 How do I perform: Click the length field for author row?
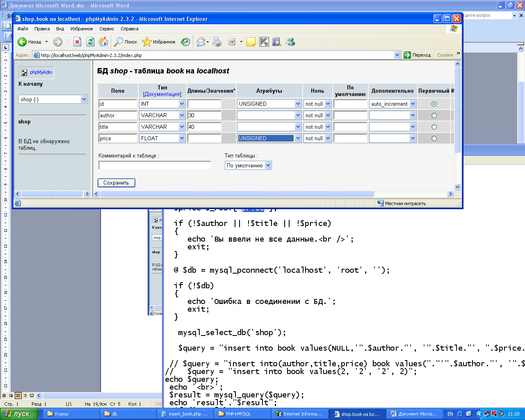(204, 116)
